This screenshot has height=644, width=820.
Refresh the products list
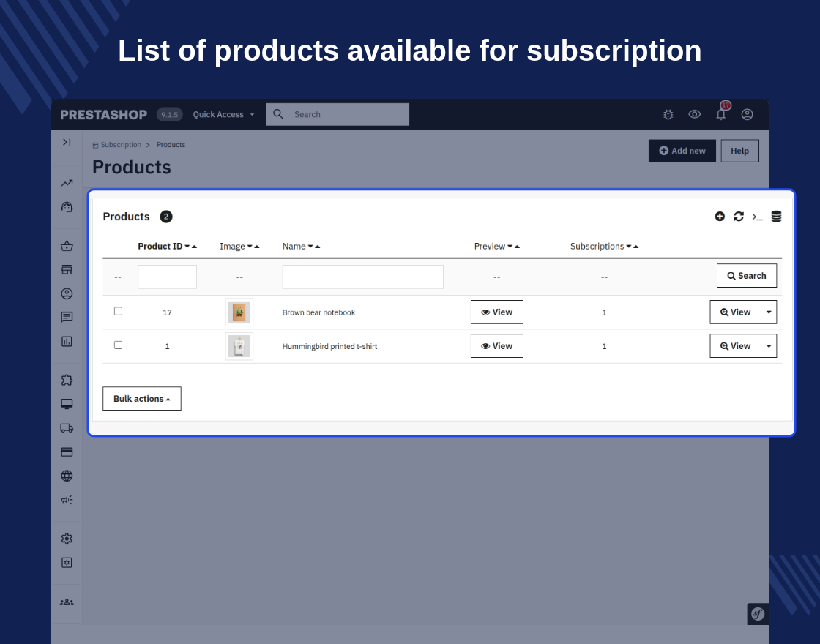pyautogui.click(x=739, y=217)
